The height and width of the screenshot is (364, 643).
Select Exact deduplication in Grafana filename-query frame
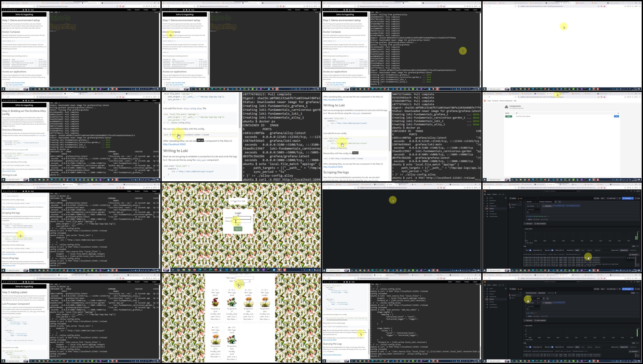click(583, 250)
